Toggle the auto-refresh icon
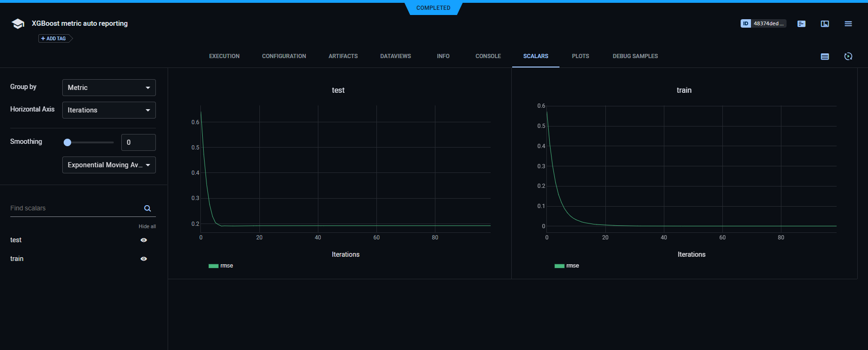Screen dimensions: 868x350 coord(848,57)
